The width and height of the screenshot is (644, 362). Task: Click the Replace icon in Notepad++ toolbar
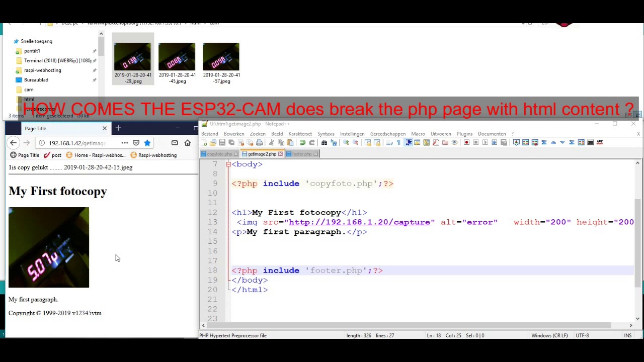click(x=334, y=143)
